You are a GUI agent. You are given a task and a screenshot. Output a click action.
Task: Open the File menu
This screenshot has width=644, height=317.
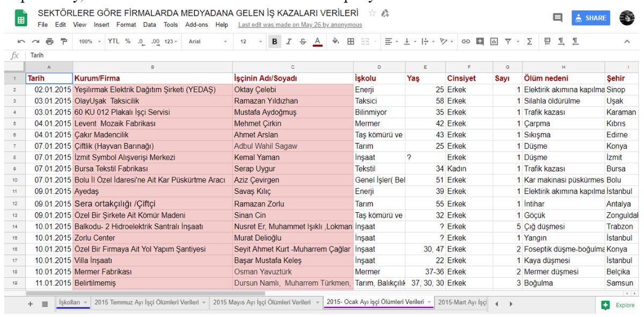tap(43, 25)
